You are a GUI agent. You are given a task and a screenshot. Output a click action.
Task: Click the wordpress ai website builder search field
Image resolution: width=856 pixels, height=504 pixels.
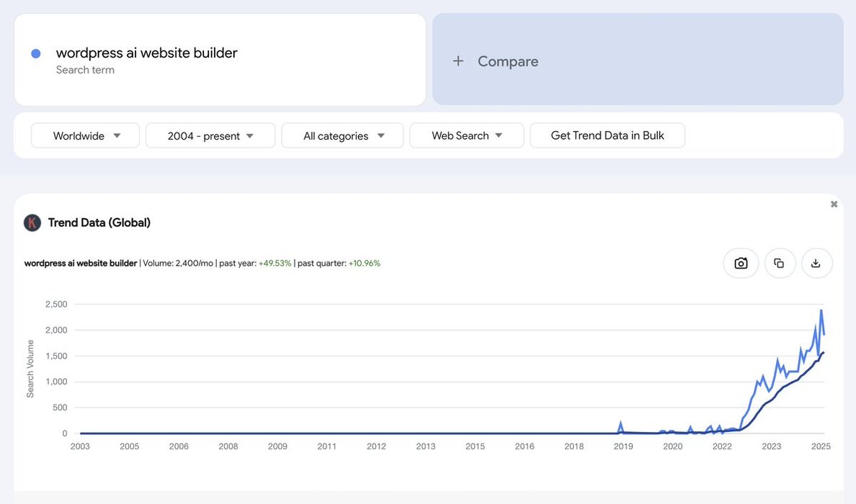pyautogui.click(x=147, y=53)
